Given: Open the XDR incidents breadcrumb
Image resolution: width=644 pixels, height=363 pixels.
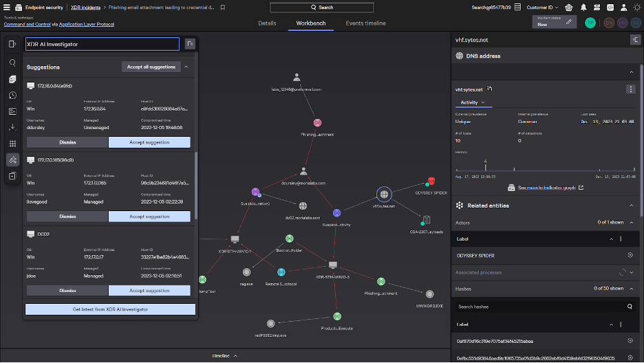Looking at the screenshot, I should (85, 8).
